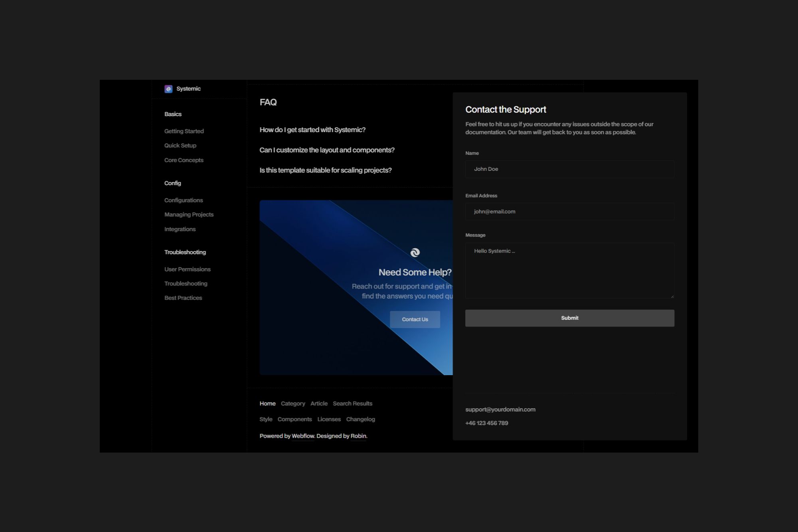The height and width of the screenshot is (532, 798).
Task: Select Managing Projects in sidebar
Action: 189,214
